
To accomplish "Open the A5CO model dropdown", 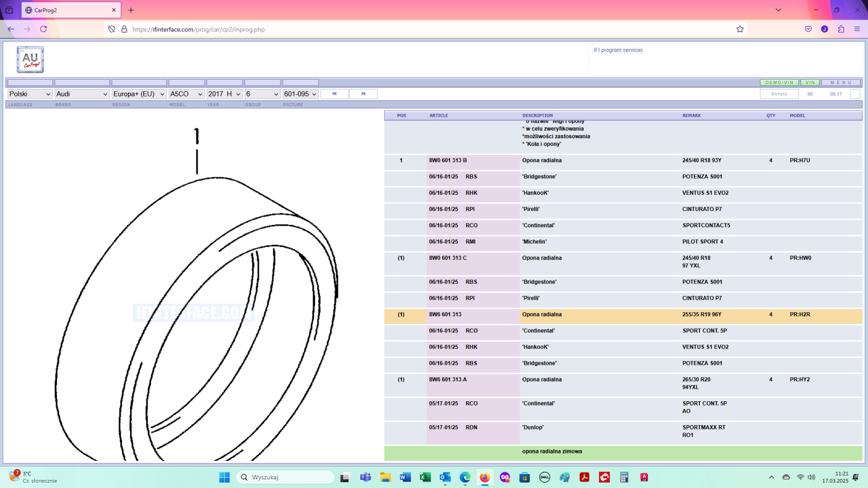I will point(186,94).
